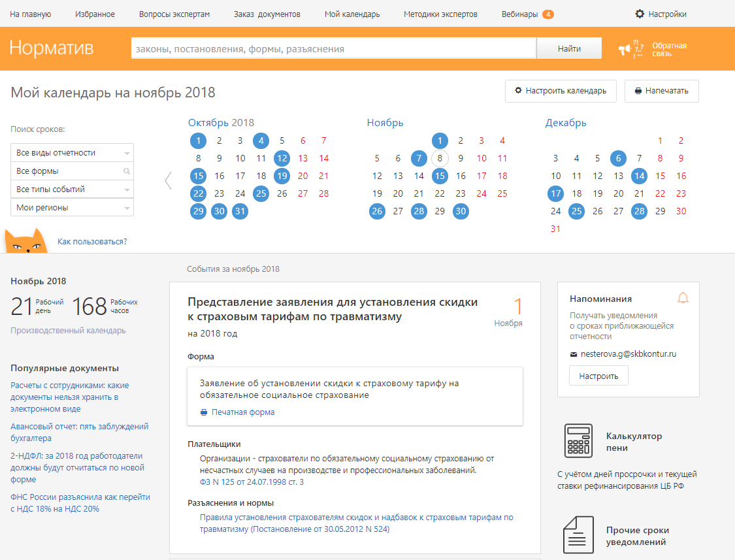The height and width of the screenshot is (560, 735).
Task: Open Избранное in top menu
Action: point(95,14)
